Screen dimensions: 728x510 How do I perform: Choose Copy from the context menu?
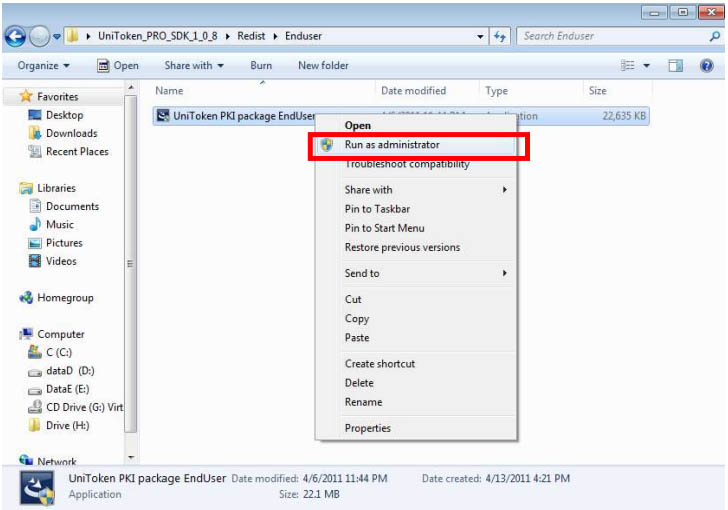click(x=357, y=319)
